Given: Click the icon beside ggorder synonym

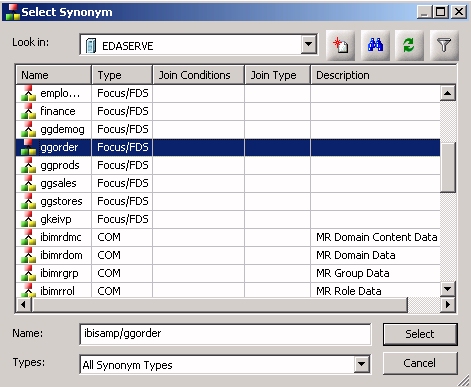Looking at the screenshot, I should coord(28,147).
